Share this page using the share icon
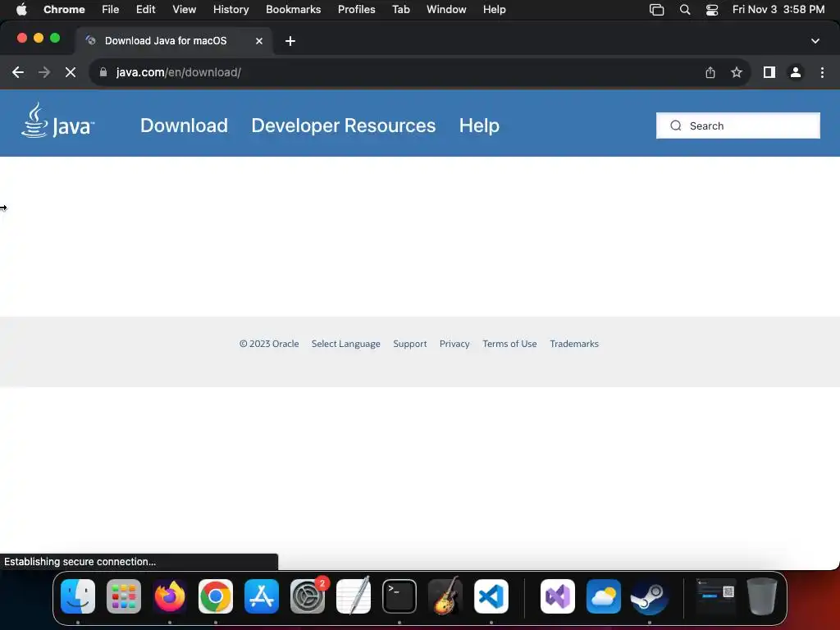 710,72
